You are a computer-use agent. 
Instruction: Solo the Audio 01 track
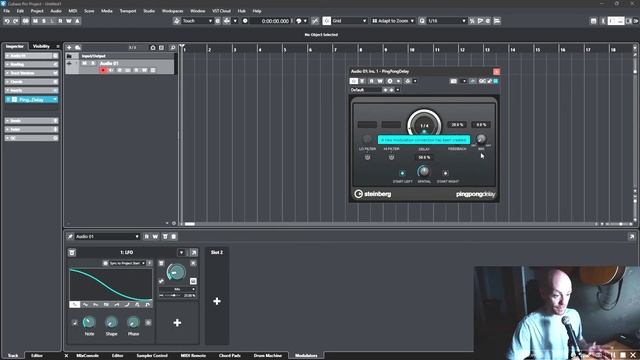click(x=93, y=63)
